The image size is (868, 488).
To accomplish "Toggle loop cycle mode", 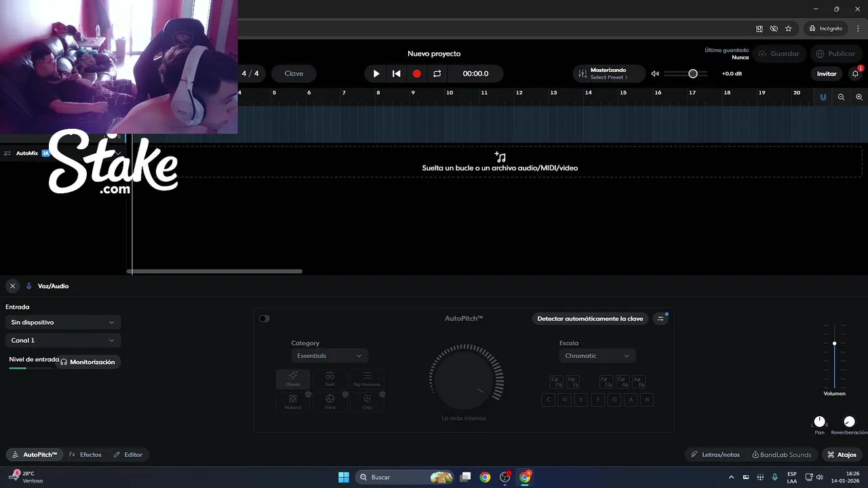I will [437, 74].
